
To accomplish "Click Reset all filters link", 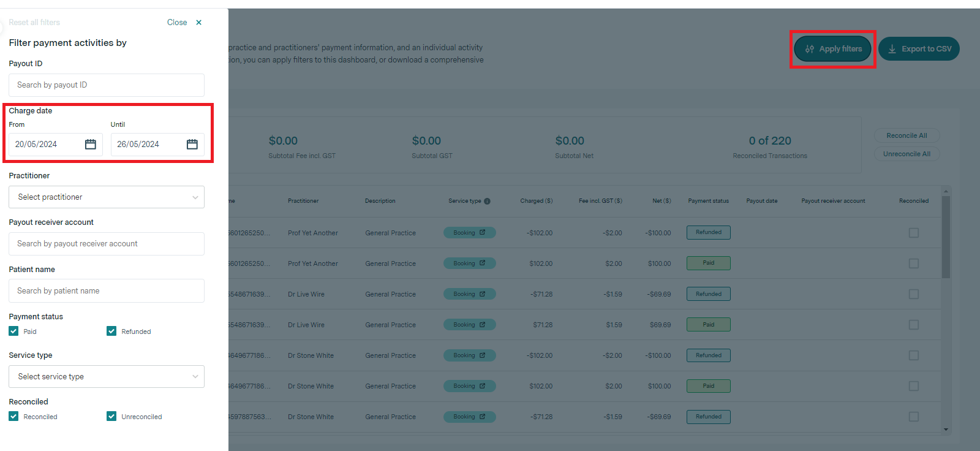I will pos(34,23).
